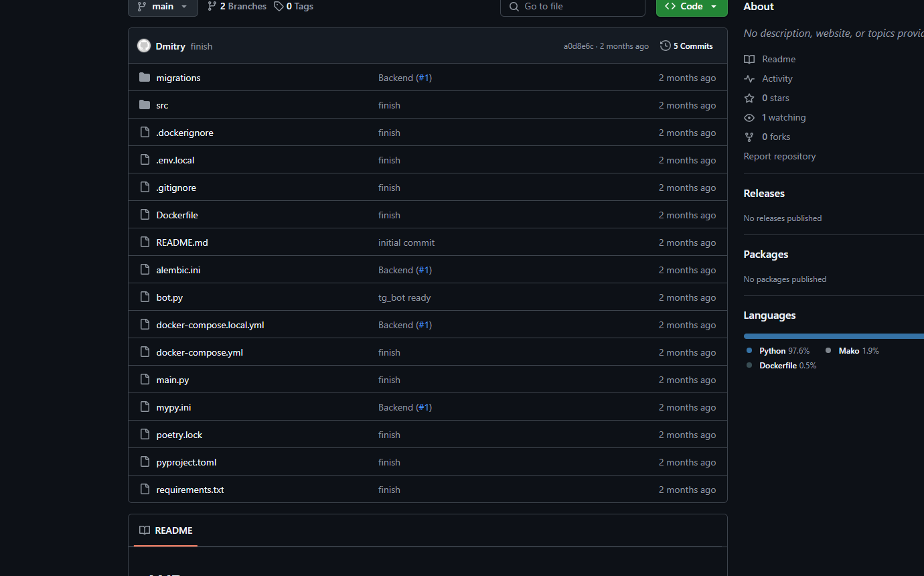This screenshot has height=576, width=924.
Task: Open the src folder
Action: [x=162, y=105]
